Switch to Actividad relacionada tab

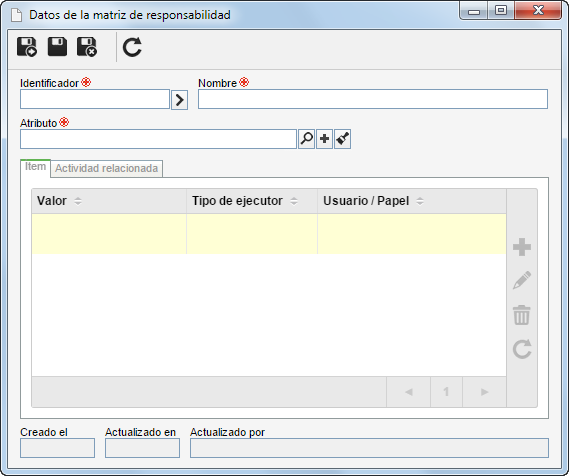[x=106, y=169]
